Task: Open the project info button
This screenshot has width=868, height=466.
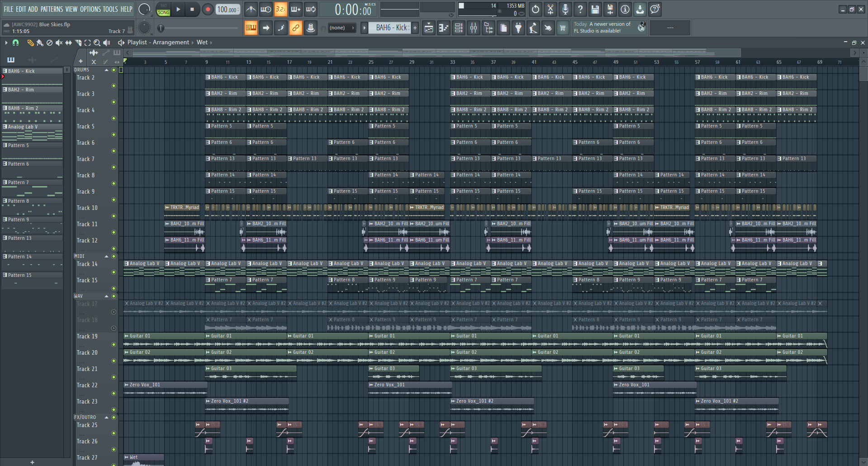Action: [x=625, y=9]
